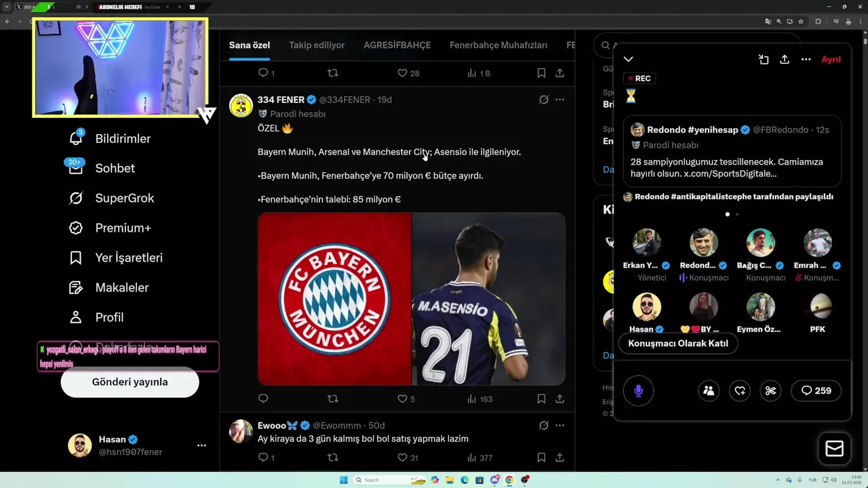This screenshot has width=868, height=488.
Task: Open Fenerbahçe Muhafızları tab
Action: pos(498,45)
